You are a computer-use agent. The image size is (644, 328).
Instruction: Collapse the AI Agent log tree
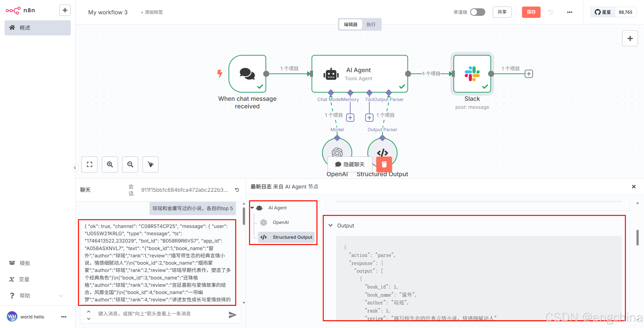252,208
